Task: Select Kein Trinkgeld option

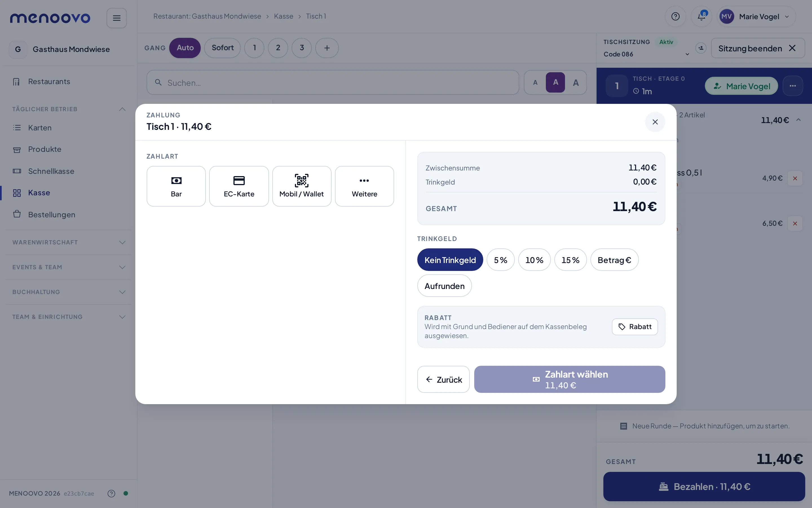Action: click(450, 260)
